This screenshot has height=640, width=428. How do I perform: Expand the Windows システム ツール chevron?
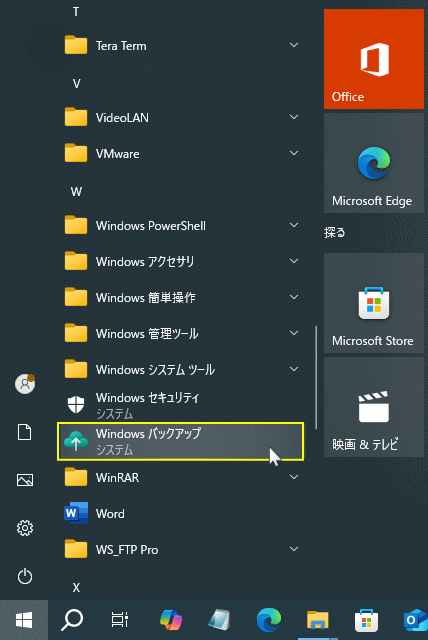[294, 369]
